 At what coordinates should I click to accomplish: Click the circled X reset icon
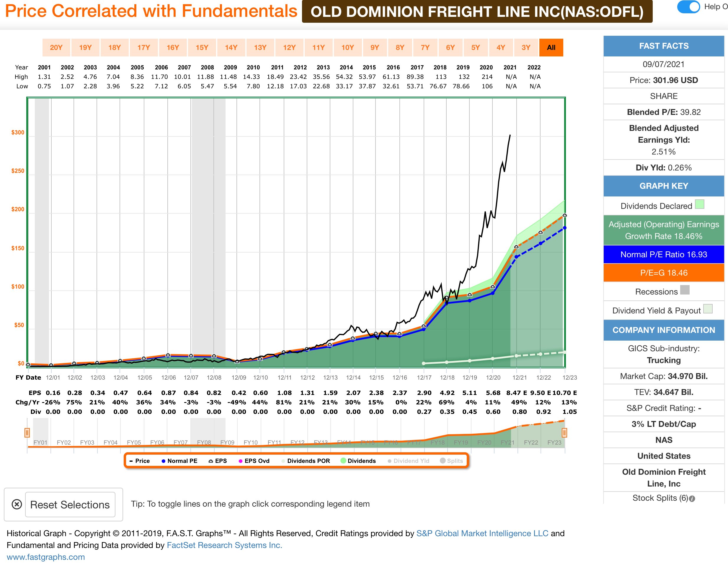click(x=17, y=504)
